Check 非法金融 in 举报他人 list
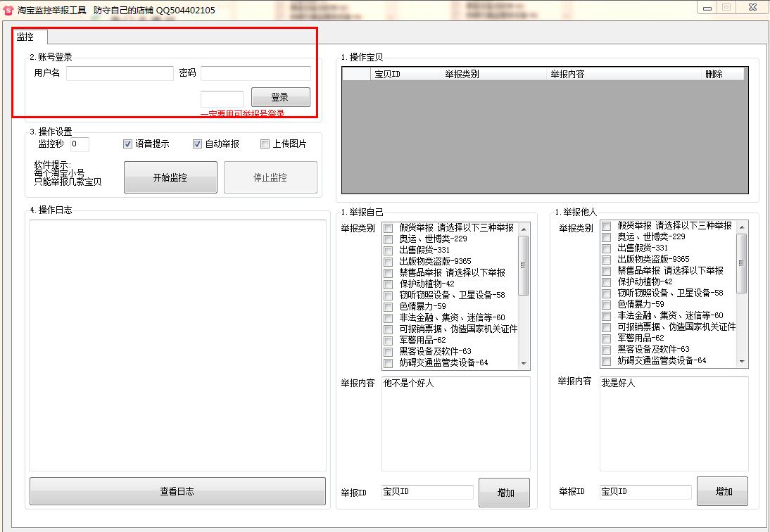Image resolution: width=770 pixels, height=532 pixels. point(607,317)
